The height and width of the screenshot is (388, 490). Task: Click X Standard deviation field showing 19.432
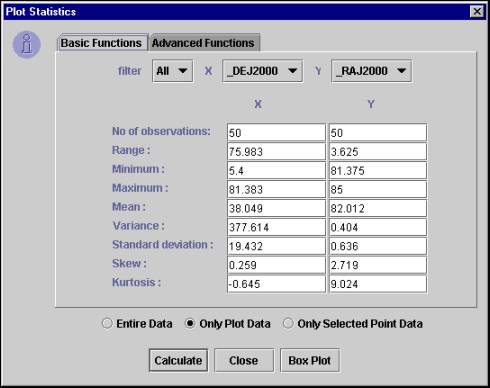[276, 246]
